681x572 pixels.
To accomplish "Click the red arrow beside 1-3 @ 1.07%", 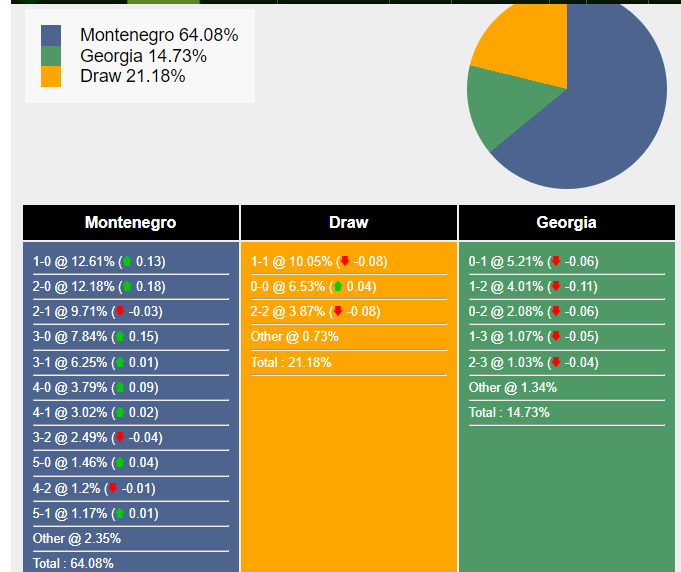I will pos(556,337).
